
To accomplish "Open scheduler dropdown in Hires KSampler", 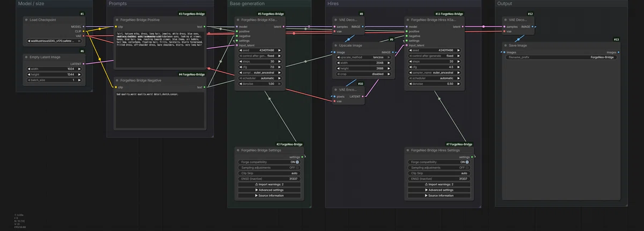I will [x=435, y=78].
